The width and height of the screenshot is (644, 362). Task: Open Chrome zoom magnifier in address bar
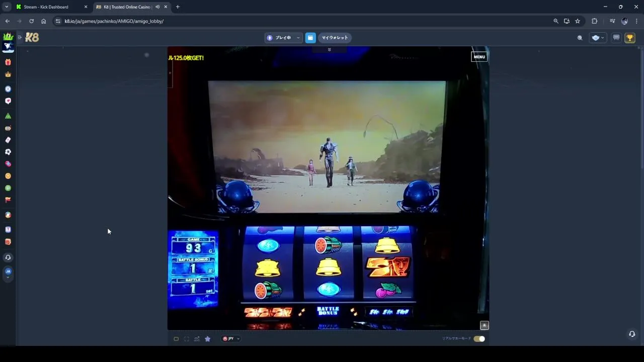pyautogui.click(x=555, y=21)
